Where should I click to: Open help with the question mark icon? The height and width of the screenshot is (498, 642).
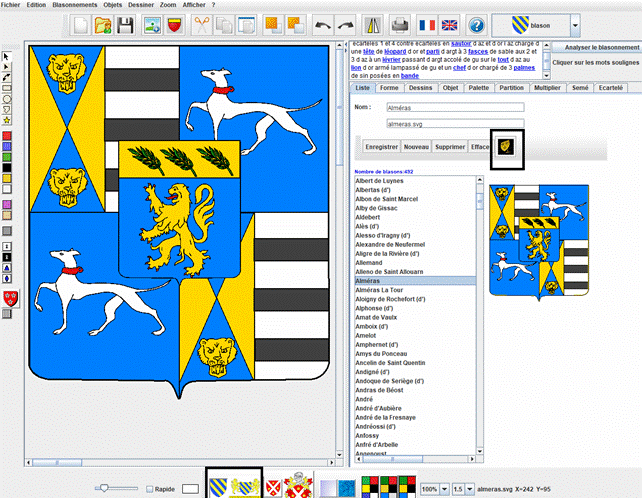point(477,25)
